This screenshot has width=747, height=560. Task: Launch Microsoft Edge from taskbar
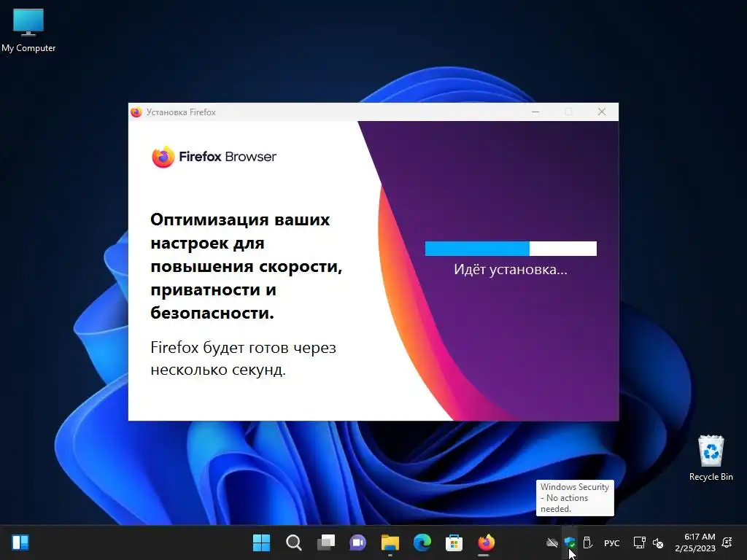[422, 542]
